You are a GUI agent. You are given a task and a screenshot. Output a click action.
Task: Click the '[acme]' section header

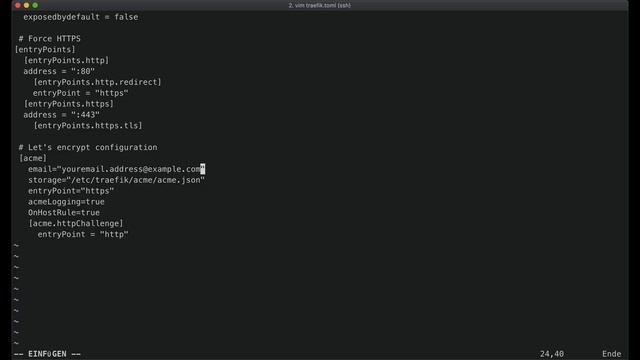(33, 158)
